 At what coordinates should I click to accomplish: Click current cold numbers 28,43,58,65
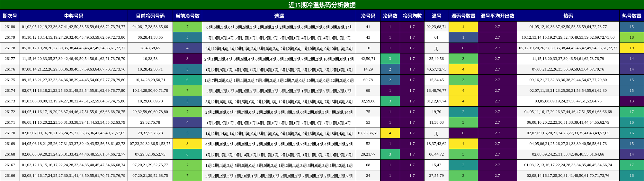pos(150,48)
